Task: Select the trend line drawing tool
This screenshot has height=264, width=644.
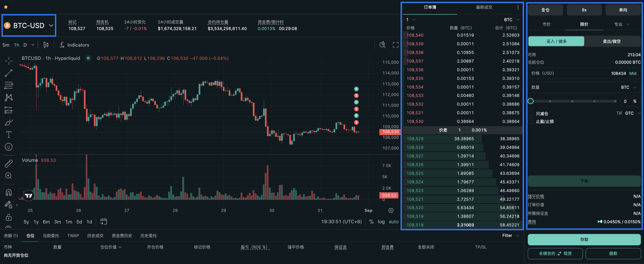Action: click(x=9, y=73)
